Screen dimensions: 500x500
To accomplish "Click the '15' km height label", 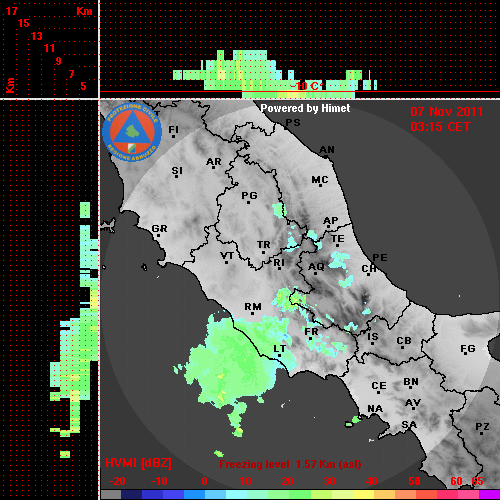I will (24, 23).
